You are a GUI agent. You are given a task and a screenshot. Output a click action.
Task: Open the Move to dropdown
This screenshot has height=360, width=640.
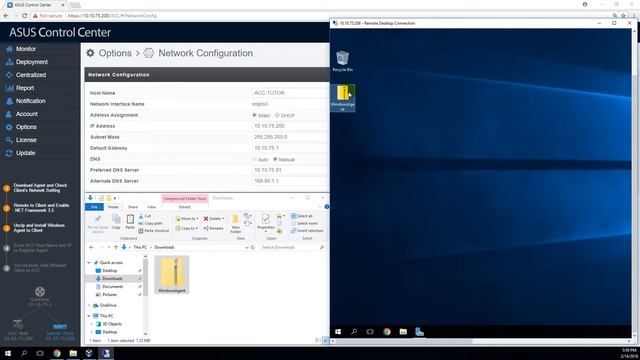click(187, 219)
